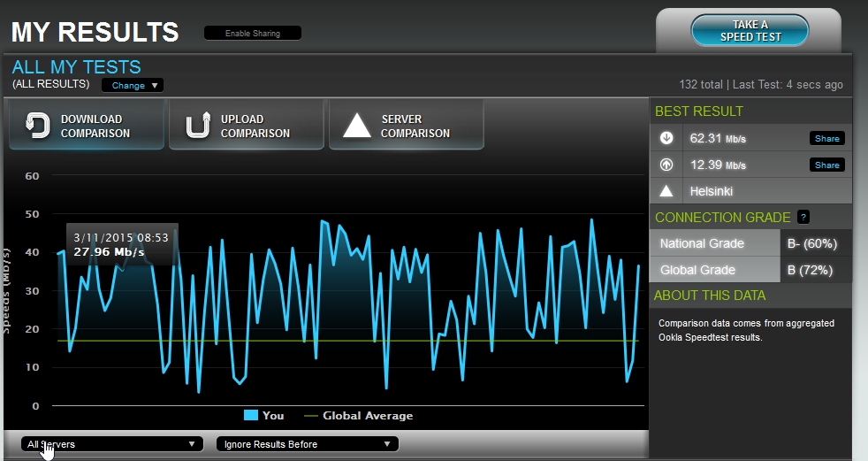Click the upload arrow icon in Upload Comparison
The height and width of the screenshot is (461, 868).
[197, 126]
